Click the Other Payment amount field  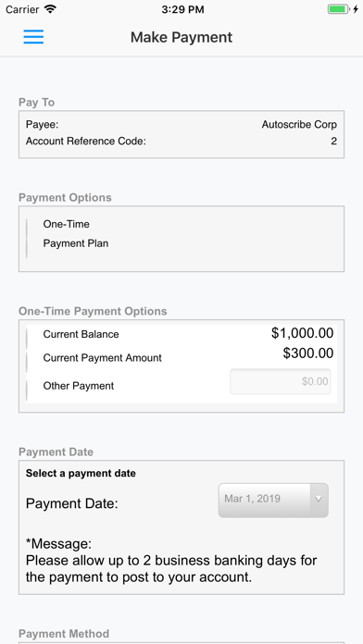pyautogui.click(x=281, y=381)
